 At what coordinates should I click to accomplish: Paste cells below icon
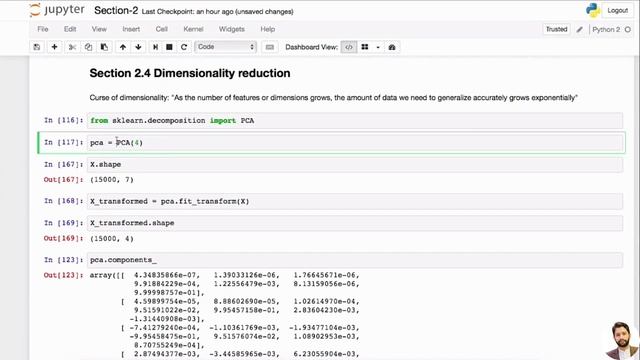click(x=104, y=47)
